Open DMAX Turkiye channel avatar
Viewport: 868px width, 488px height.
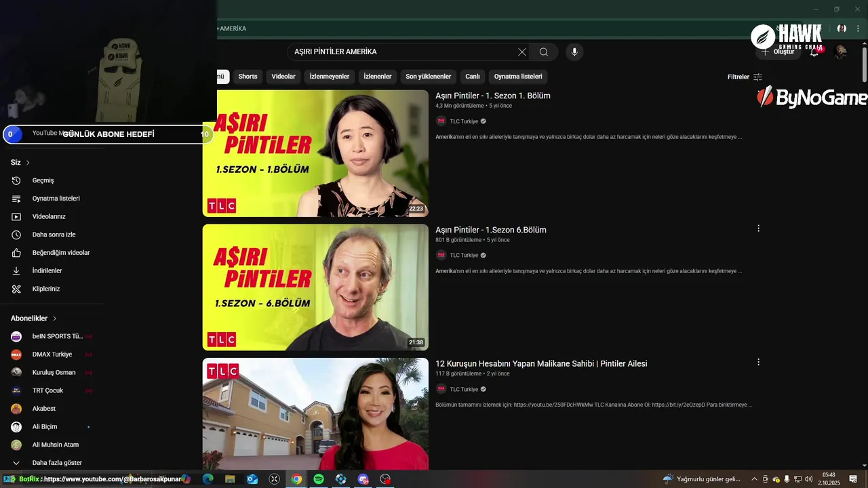(x=16, y=354)
